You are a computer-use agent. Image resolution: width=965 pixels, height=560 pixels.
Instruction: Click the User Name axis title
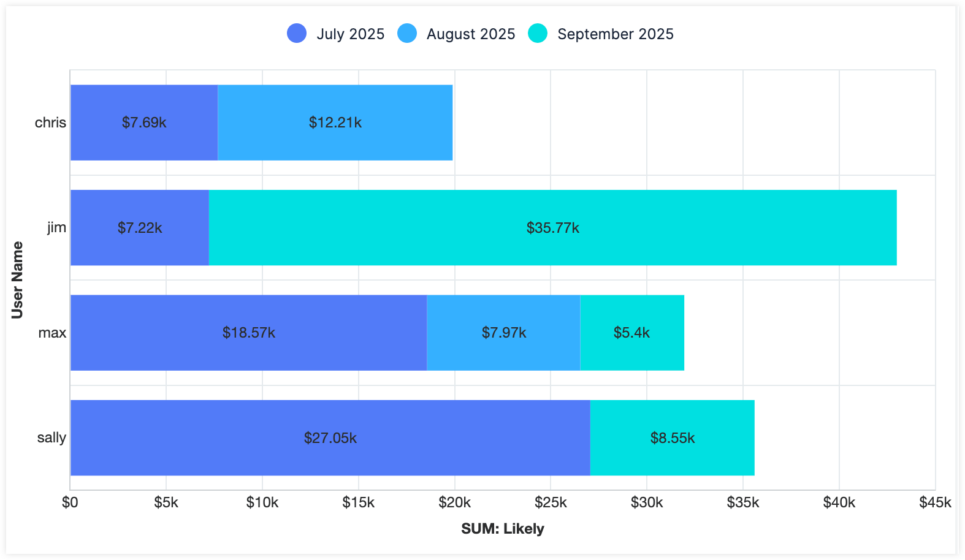[17, 280]
